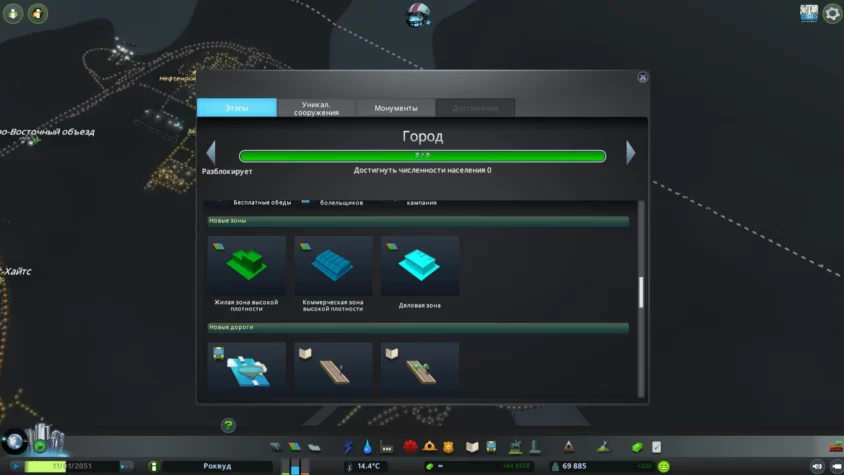
Task: Select the plain road unlock thumbnail
Action: coord(333,370)
